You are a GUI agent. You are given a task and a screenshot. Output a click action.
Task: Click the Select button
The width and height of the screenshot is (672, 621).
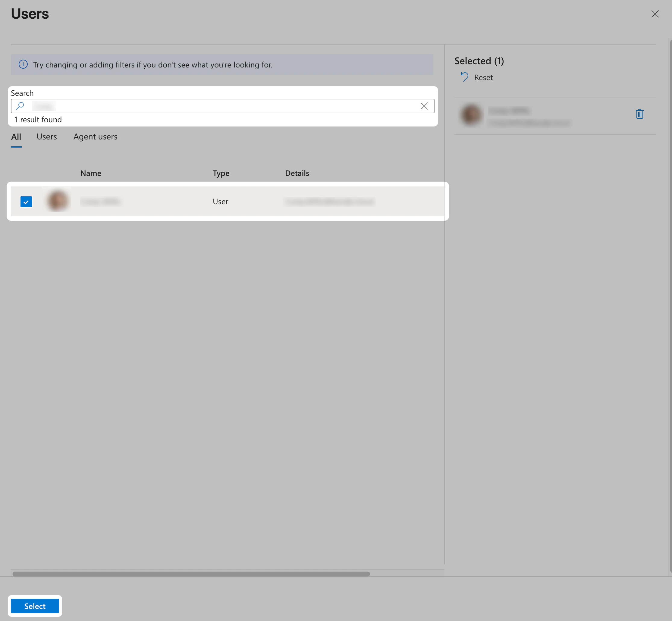pos(35,606)
